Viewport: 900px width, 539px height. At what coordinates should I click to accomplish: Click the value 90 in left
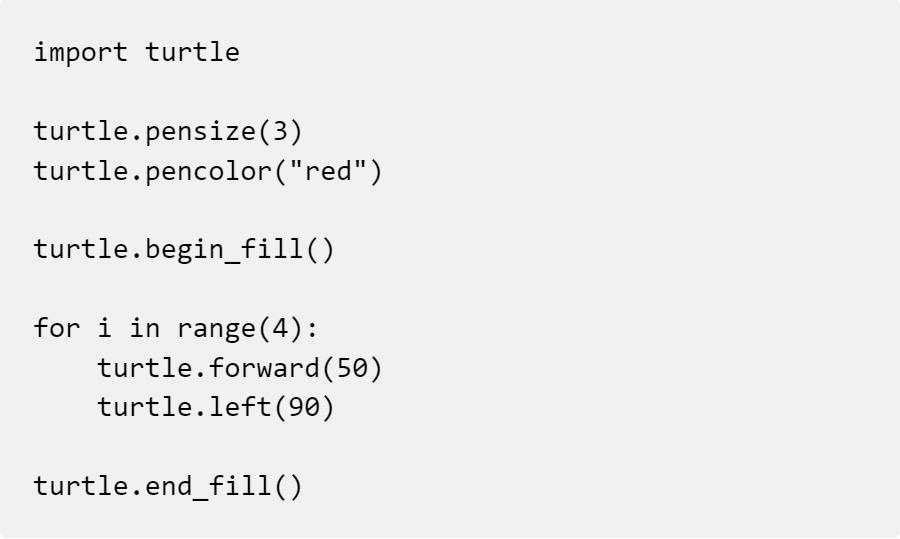[x=304, y=407]
